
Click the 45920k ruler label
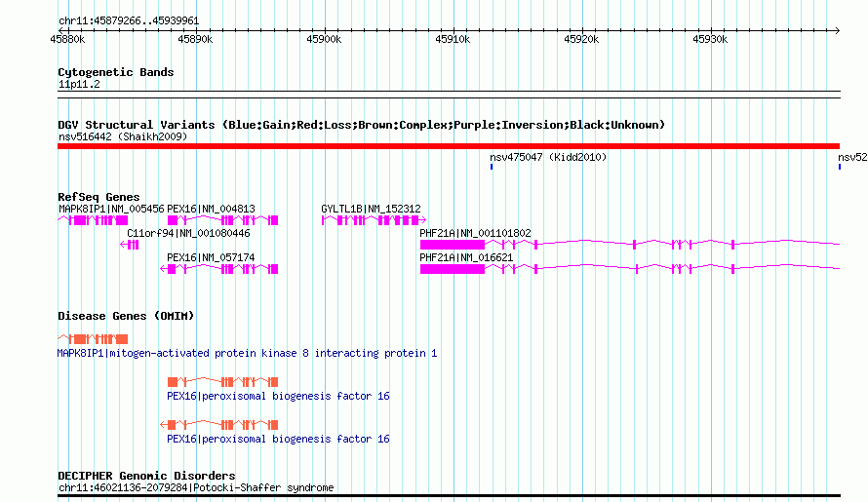pyautogui.click(x=581, y=39)
